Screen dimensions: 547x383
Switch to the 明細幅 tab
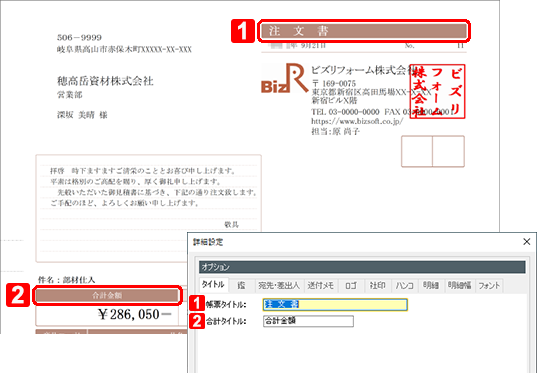459,286
